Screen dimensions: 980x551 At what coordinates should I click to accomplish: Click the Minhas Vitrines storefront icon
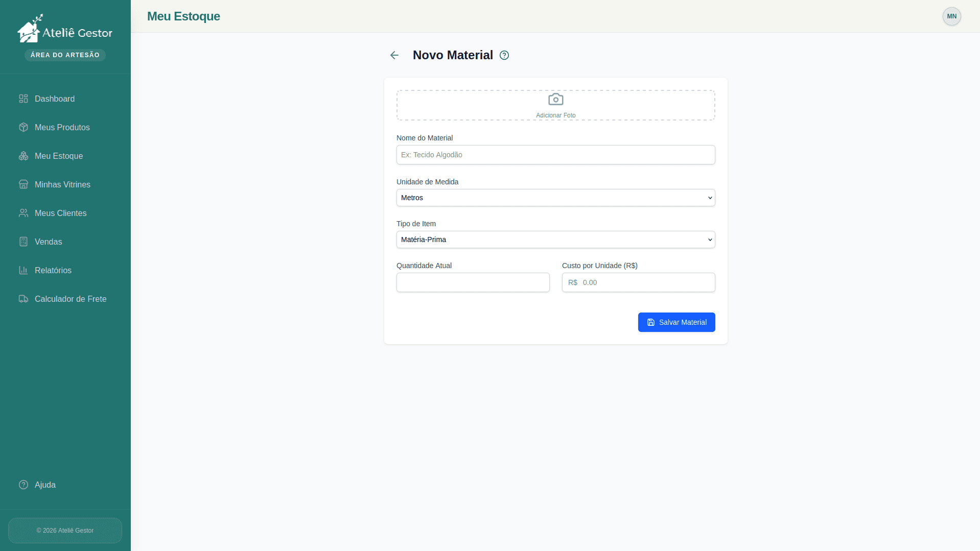coord(24,184)
